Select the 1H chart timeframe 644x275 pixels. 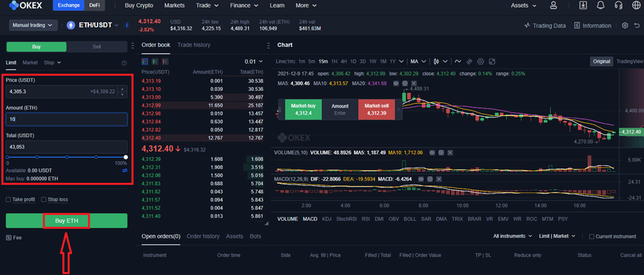[x=334, y=61]
